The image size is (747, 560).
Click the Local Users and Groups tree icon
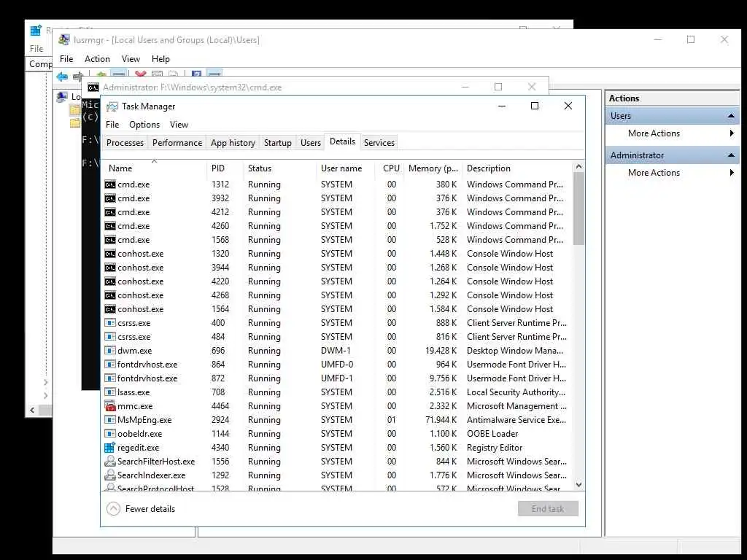62,97
